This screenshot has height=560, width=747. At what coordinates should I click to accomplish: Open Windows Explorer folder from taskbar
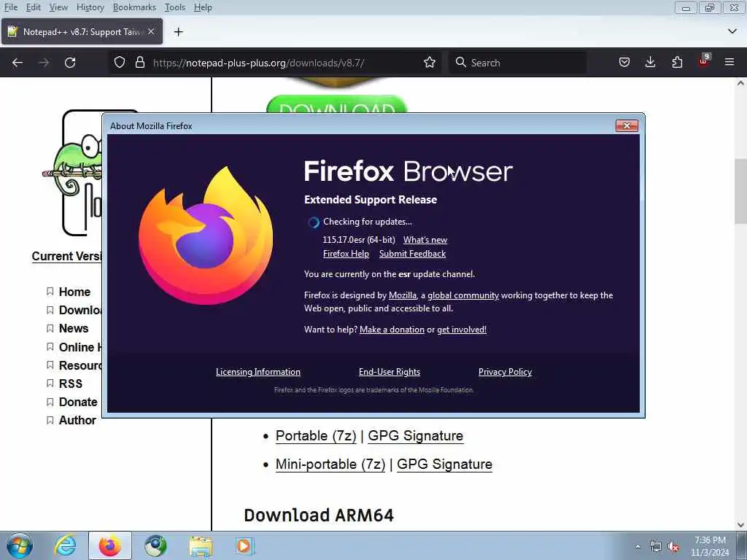point(201,545)
